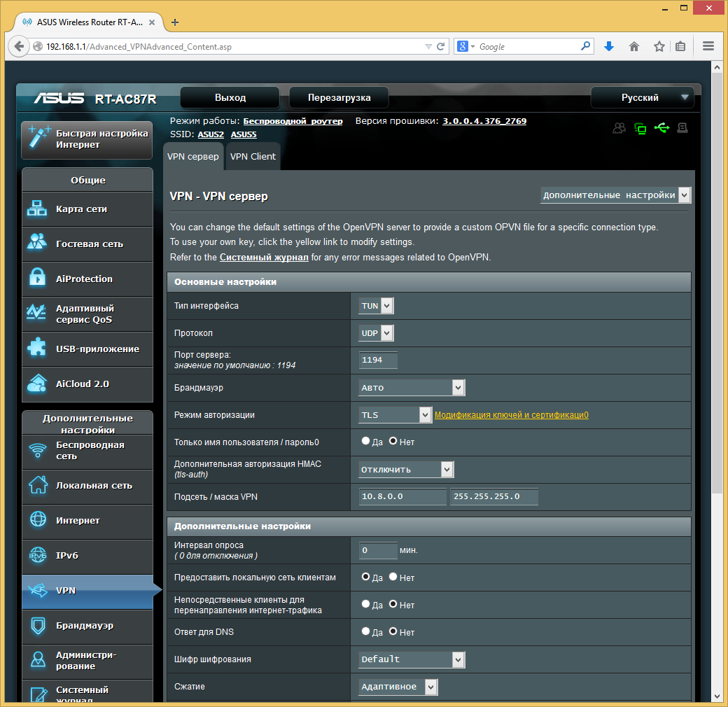This screenshot has height=707, width=728.
Task: Click the search magnifier icon
Action: click(x=585, y=46)
